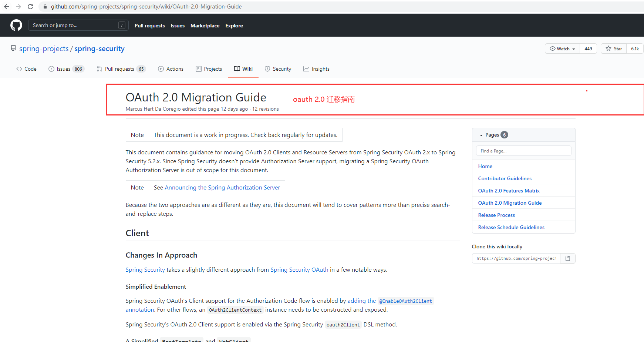The width and height of the screenshot is (644, 342).
Task: Open Contributor Guidelines wiki page
Action: click(505, 178)
